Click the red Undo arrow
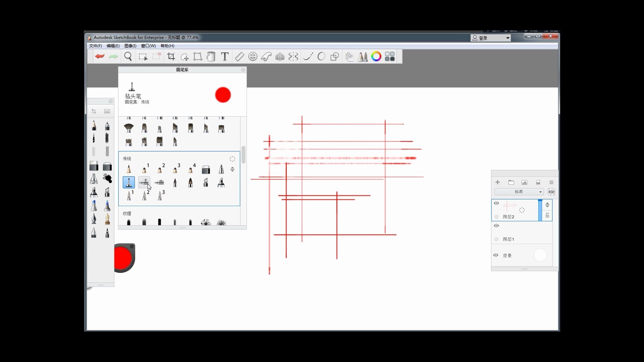This screenshot has height=362, width=644. pos(100,56)
